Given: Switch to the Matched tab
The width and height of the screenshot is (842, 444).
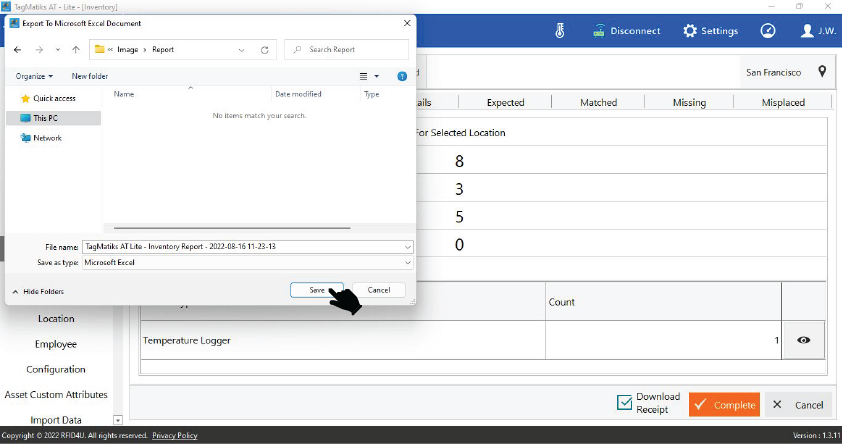Looking at the screenshot, I should tap(598, 102).
